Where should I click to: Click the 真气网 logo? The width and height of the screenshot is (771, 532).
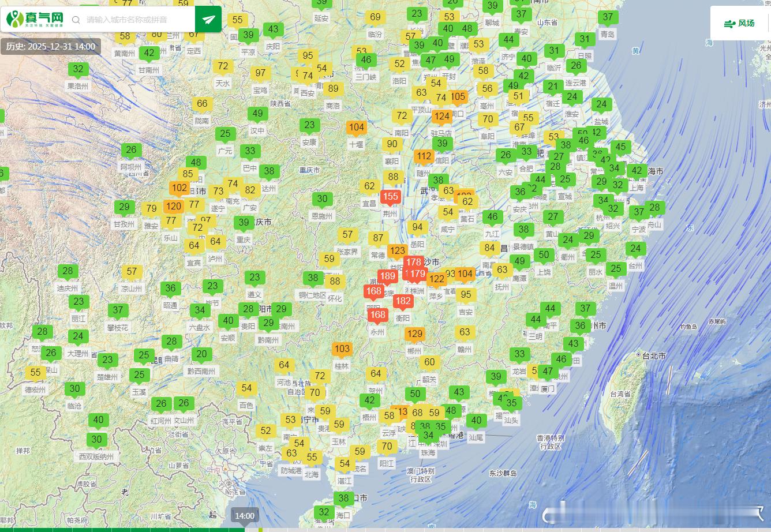(x=35, y=19)
